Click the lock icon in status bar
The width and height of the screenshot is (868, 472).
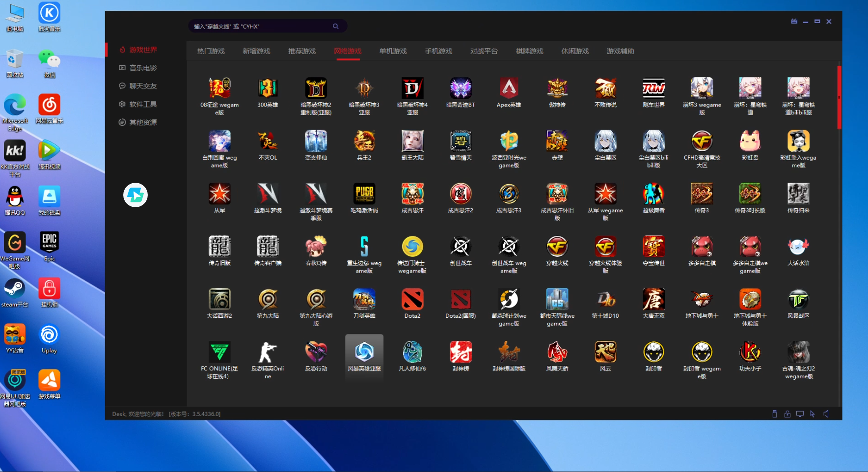click(787, 414)
